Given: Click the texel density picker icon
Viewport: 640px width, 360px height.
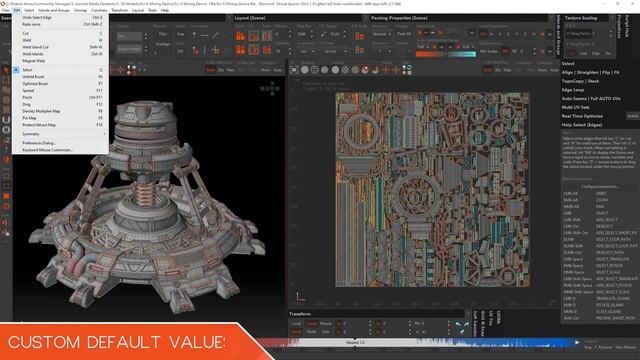Looking at the screenshot, I should pyautogui.click(x=323, y=35).
